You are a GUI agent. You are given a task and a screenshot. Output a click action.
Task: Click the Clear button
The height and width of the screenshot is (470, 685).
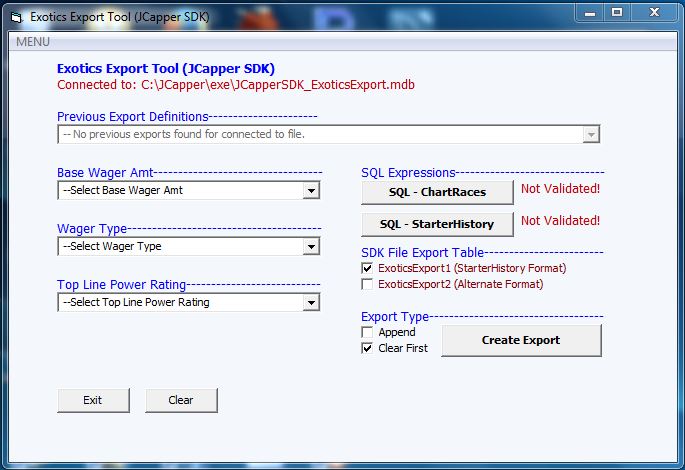click(181, 400)
